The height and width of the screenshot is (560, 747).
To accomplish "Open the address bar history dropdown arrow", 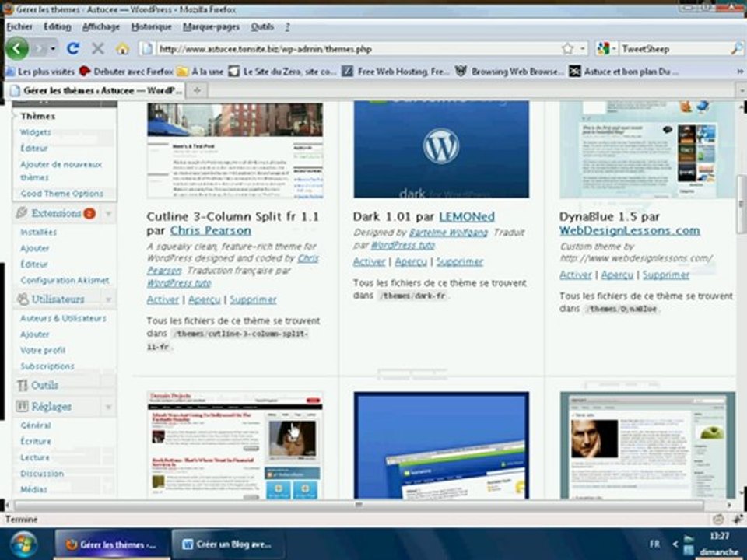I will 582,48.
